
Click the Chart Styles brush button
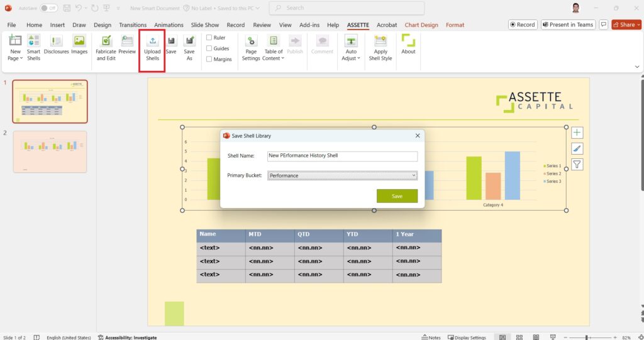point(577,149)
